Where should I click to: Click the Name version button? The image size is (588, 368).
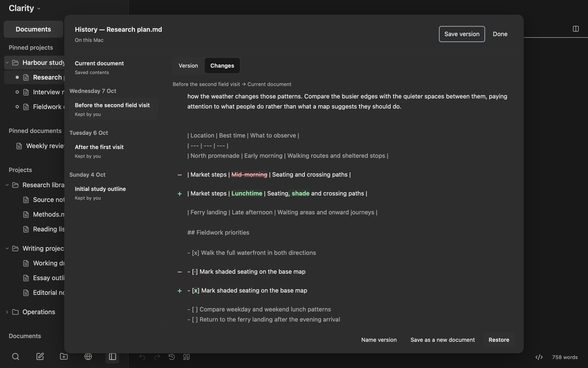(x=379, y=340)
